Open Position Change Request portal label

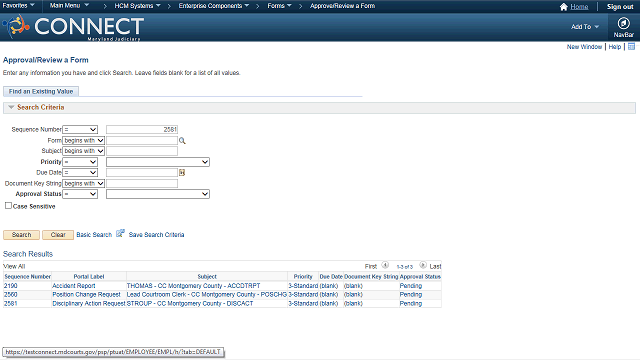86,294
